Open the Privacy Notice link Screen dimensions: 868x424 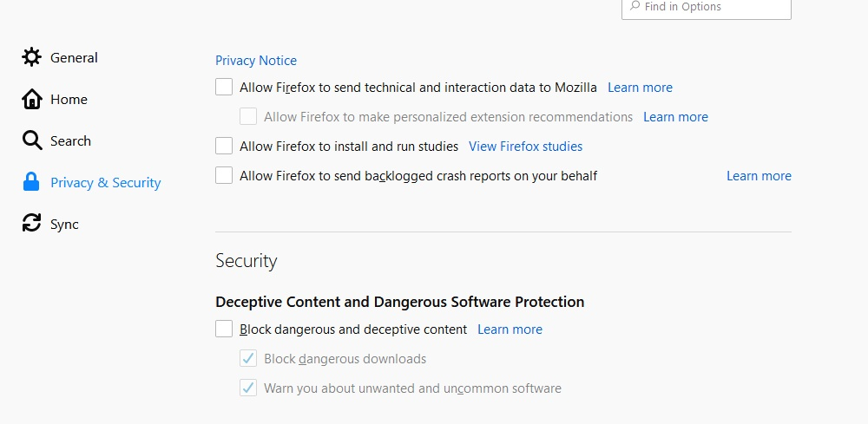256,60
